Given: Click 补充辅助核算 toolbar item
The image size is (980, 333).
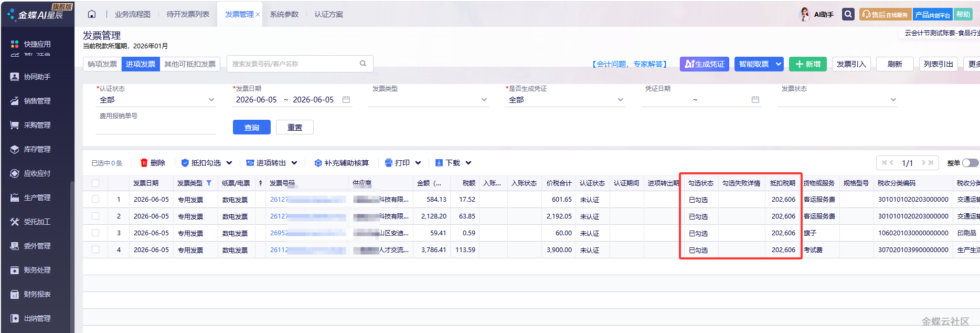Looking at the screenshot, I should coord(342,163).
